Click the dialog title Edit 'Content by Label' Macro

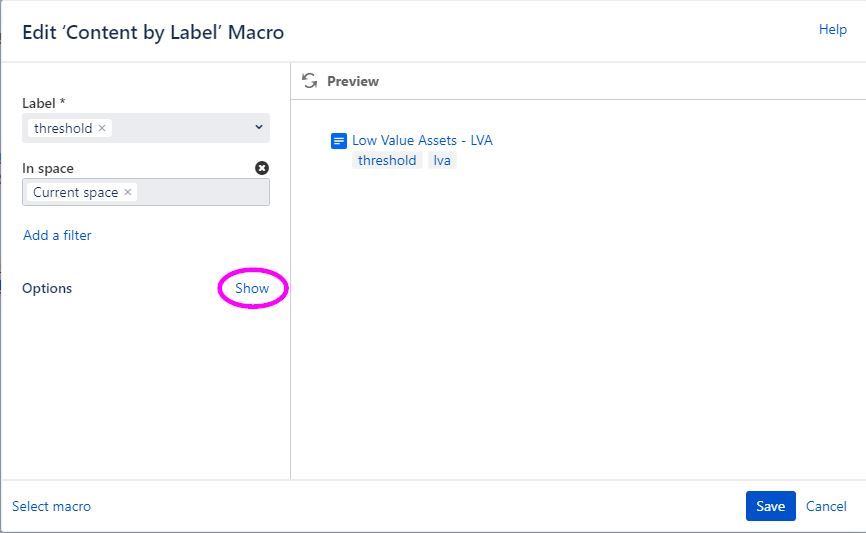click(x=153, y=33)
